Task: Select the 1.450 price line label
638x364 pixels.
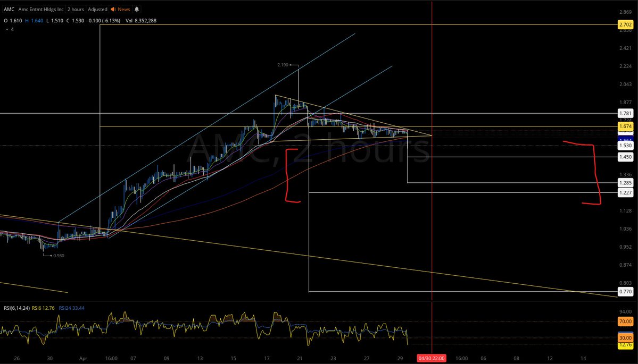Action: (625, 157)
